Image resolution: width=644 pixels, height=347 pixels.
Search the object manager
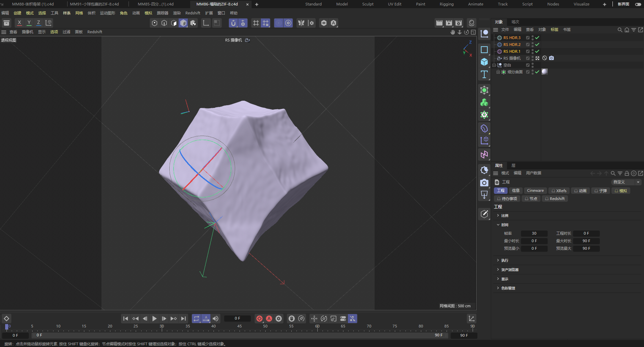tap(620, 30)
